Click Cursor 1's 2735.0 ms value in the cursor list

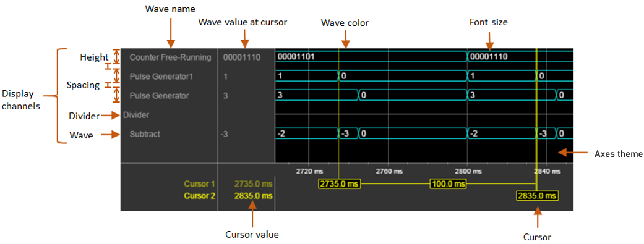tap(253, 183)
